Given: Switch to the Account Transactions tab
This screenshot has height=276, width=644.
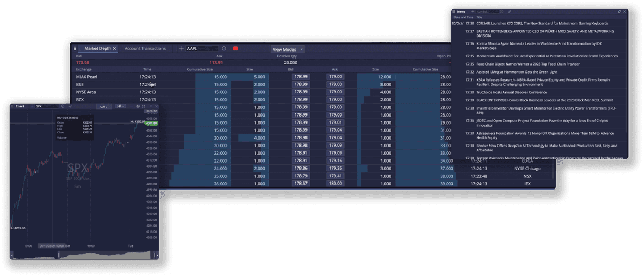Looking at the screenshot, I should 145,49.
